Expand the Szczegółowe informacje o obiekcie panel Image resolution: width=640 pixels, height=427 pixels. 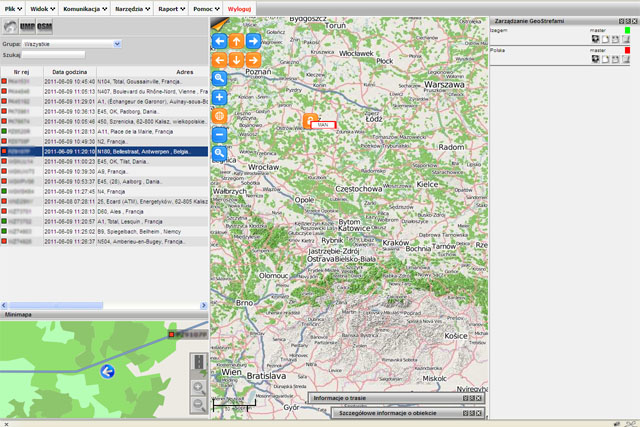pyautogui.click(x=408, y=413)
